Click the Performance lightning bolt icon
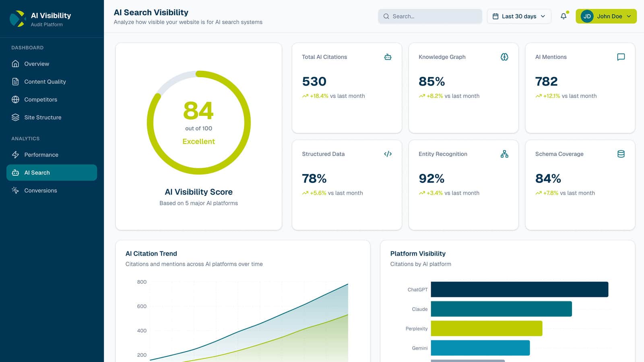This screenshot has width=644, height=362. [15, 155]
